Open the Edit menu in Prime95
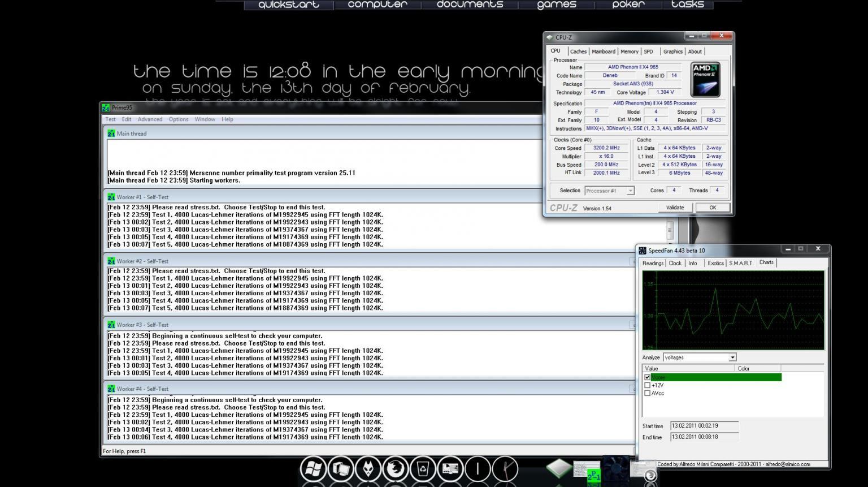The image size is (868, 487). (127, 119)
